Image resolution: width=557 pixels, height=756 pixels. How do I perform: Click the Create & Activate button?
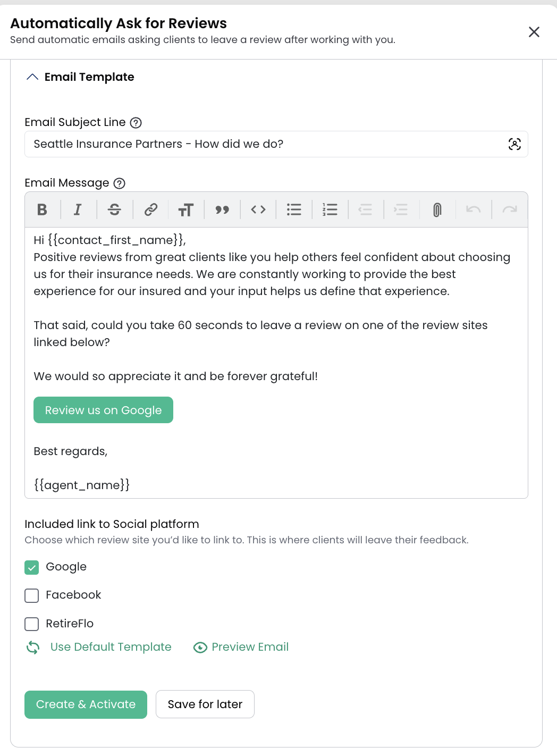[86, 704]
